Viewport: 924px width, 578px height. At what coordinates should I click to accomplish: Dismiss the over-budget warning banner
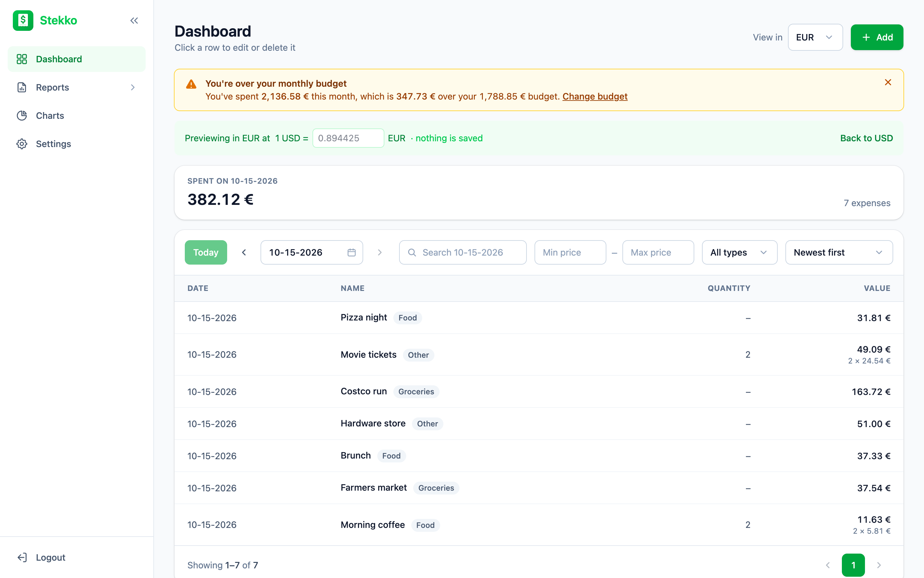[x=888, y=82]
